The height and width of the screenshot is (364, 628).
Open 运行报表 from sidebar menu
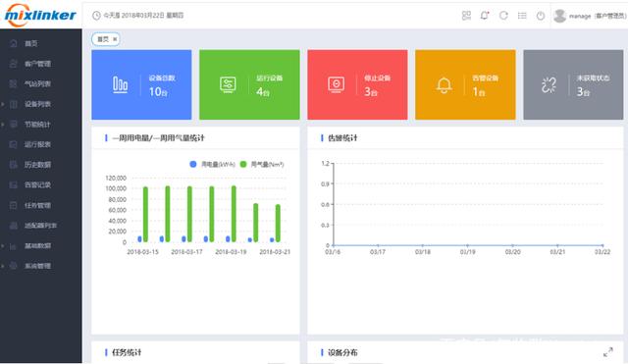(37, 144)
